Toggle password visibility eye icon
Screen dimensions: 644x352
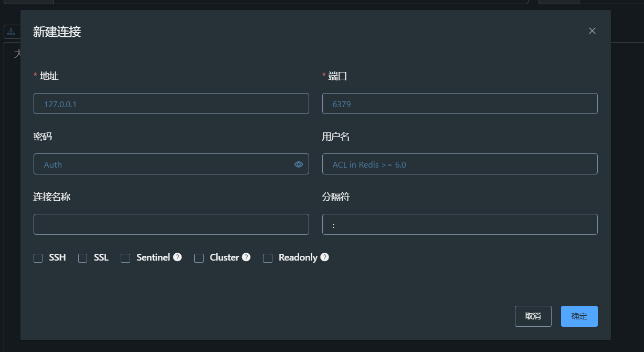click(299, 164)
